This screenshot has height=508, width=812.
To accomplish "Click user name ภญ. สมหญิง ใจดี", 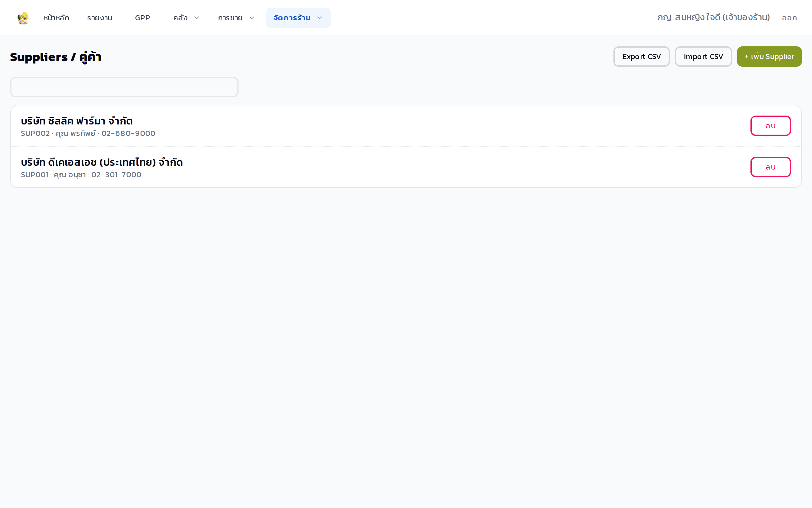I will (713, 17).
